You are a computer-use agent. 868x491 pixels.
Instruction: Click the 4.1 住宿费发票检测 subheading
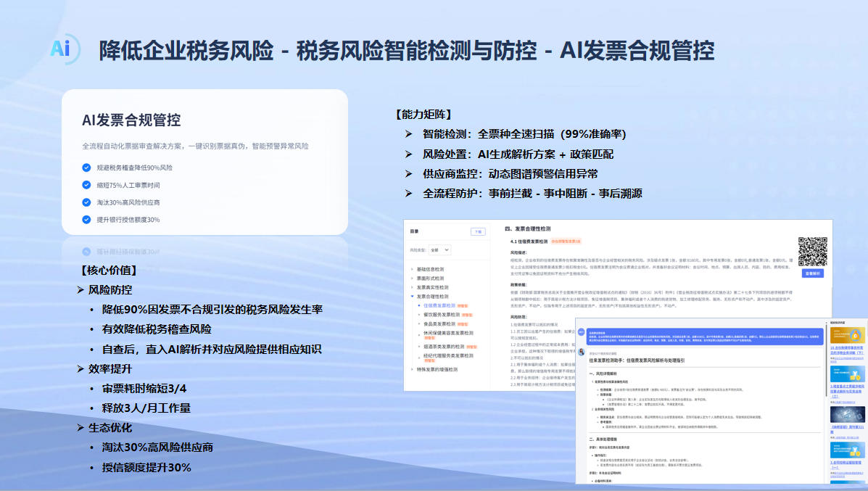coord(529,242)
